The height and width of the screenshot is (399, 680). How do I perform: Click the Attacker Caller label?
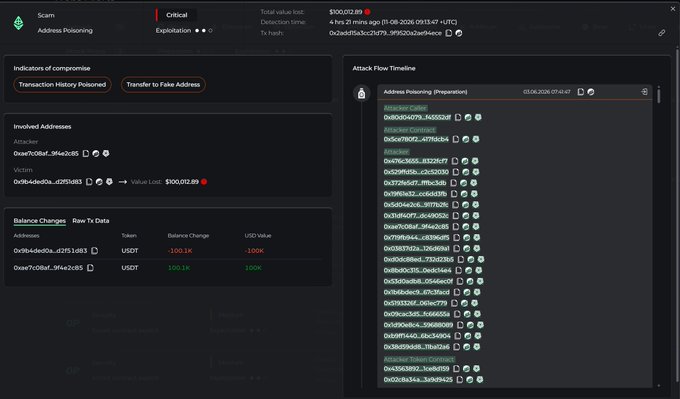click(x=405, y=108)
